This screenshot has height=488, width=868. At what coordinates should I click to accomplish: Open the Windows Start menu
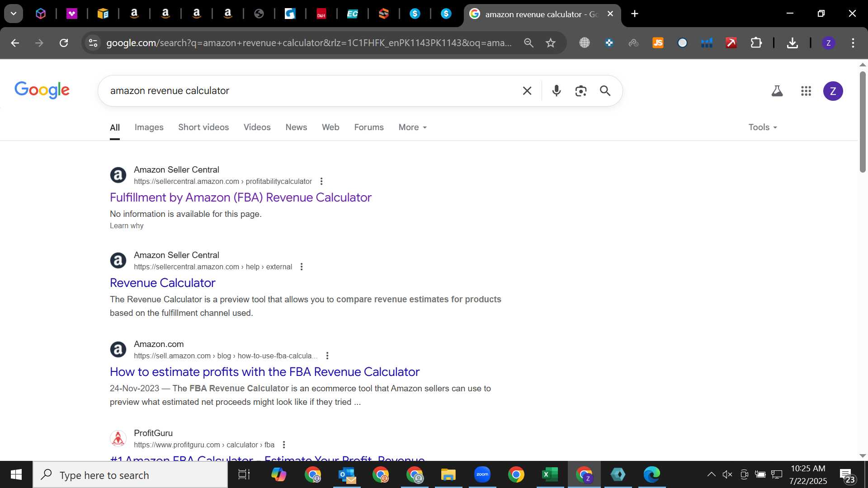point(16,474)
